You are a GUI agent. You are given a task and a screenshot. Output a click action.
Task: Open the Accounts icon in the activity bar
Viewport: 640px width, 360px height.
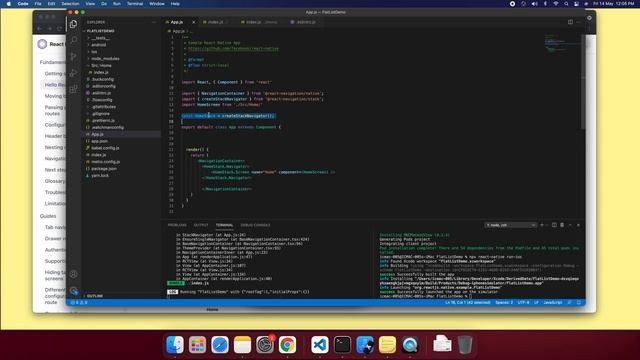pyautogui.click(x=73, y=274)
